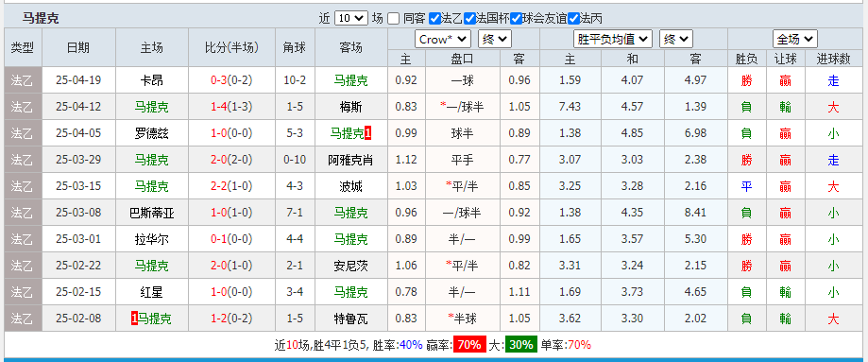Image resolution: width=868 pixels, height=362 pixels.
Task: Click handicap 一球 in the 25-04-19 row
Action: coord(462,80)
